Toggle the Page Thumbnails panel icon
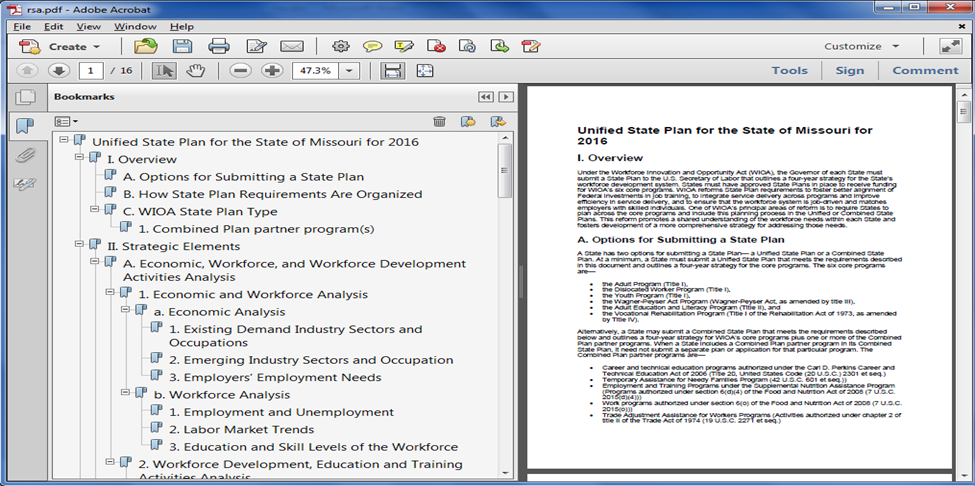The width and height of the screenshot is (975, 486). (x=25, y=97)
